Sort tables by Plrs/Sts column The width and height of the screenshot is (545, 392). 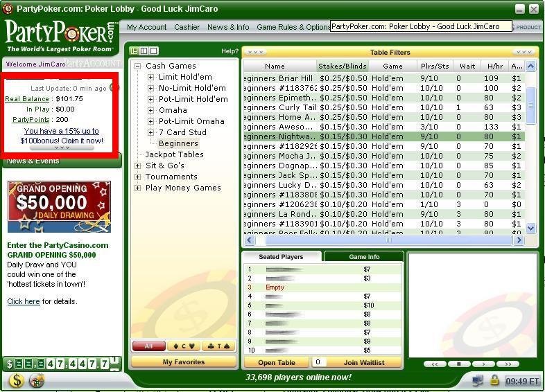[435, 66]
